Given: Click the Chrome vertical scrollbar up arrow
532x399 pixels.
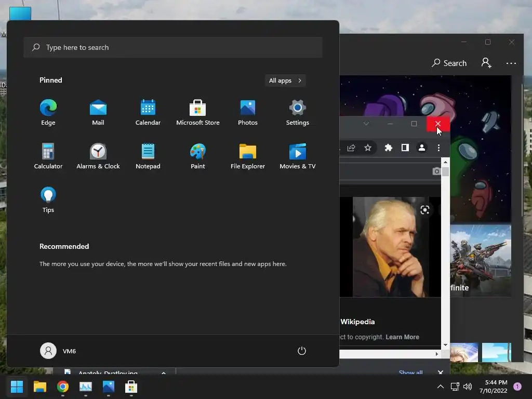Looking at the screenshot, I should (x=445, y=162).
